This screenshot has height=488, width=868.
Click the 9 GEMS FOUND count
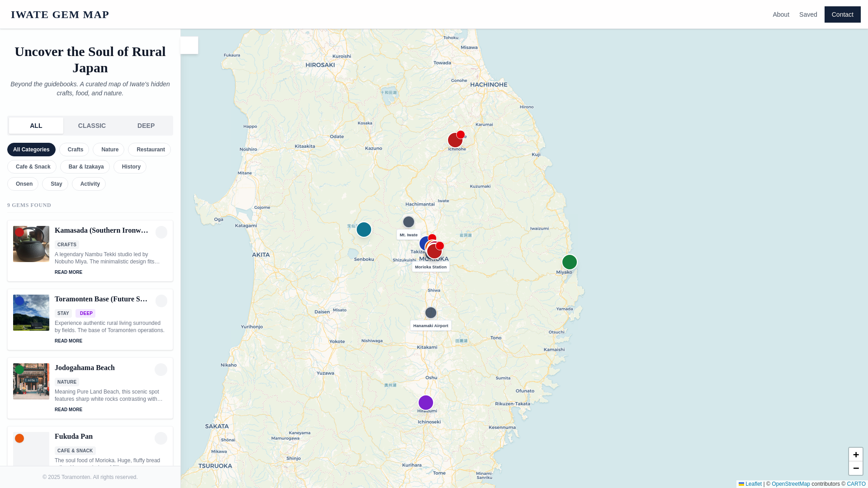[x=29, y=205]
